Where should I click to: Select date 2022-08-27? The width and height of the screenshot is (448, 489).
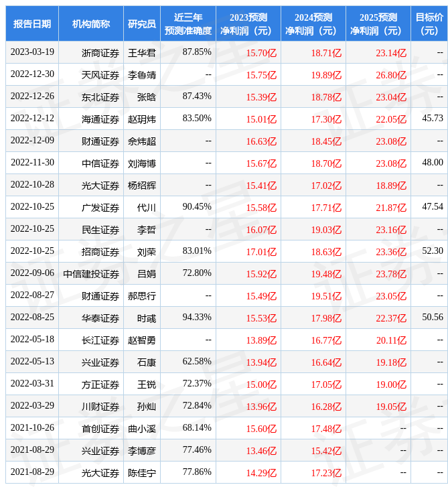tap(32, 295)
